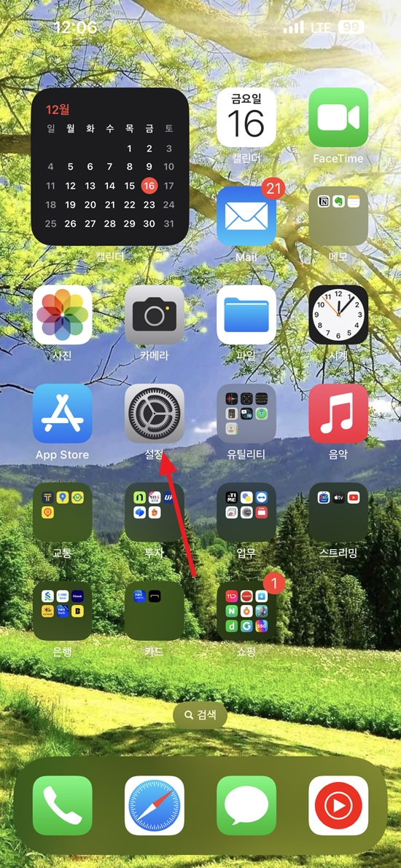Open YouTube Music in the dock
Image resolution: width=401 pixels, height=868 pixels.
(338, 805)
